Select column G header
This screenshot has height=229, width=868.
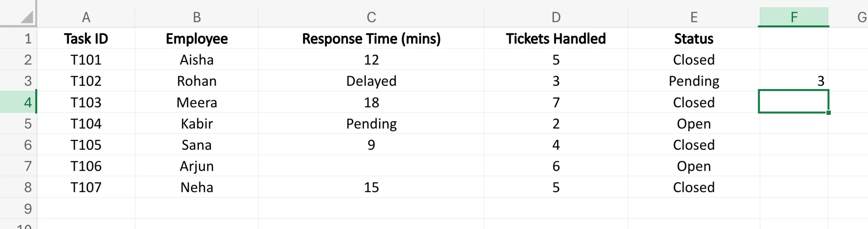[861, 17]
